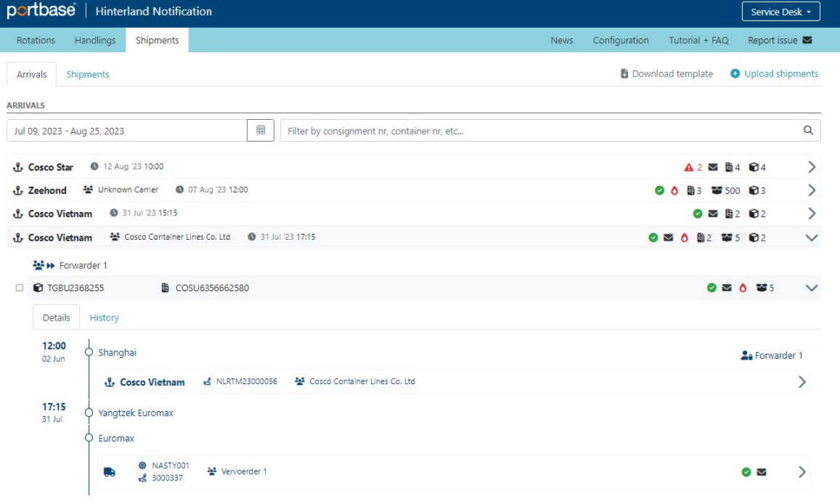
Task: Switch to the History tab
Action: point(104,317)
